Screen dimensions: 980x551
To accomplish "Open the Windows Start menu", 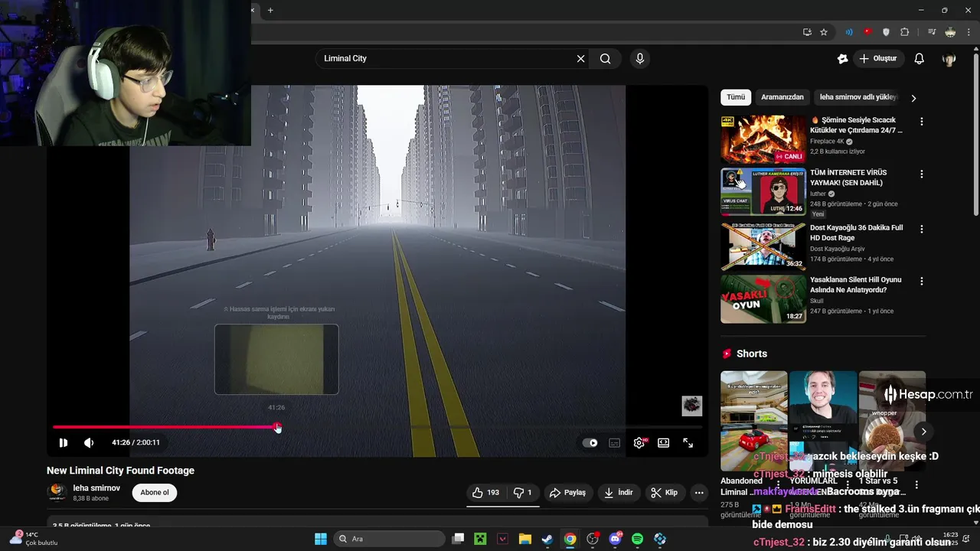I will point(321,539).
